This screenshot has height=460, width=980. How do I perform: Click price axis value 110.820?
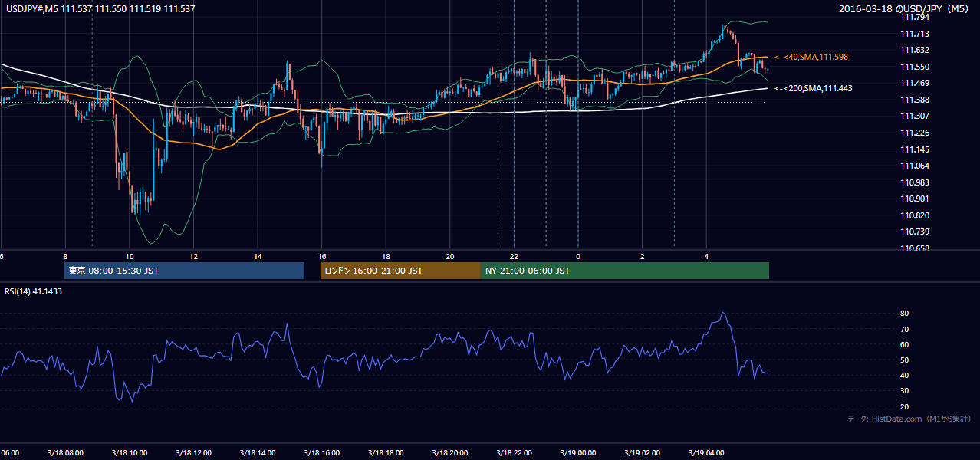coord(914,215)
